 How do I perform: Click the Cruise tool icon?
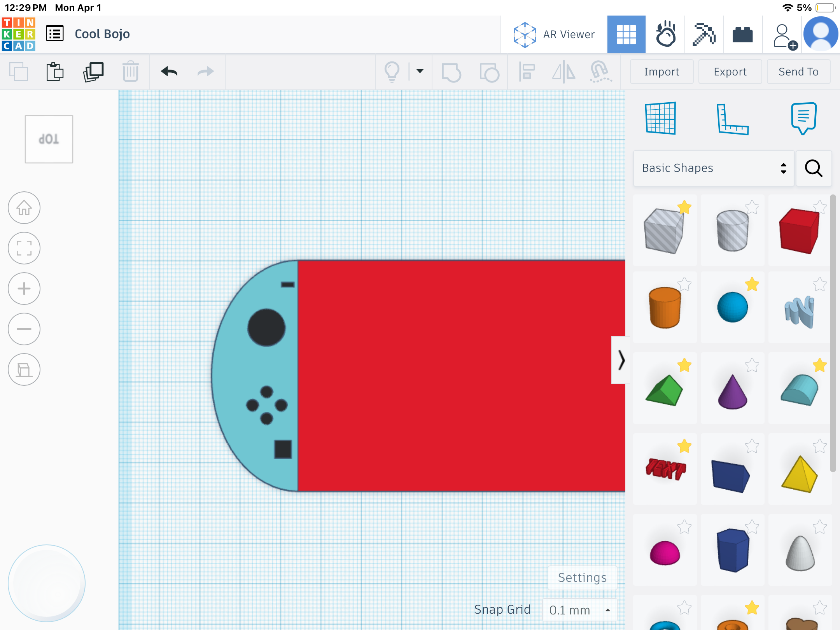tap(600, 72)
